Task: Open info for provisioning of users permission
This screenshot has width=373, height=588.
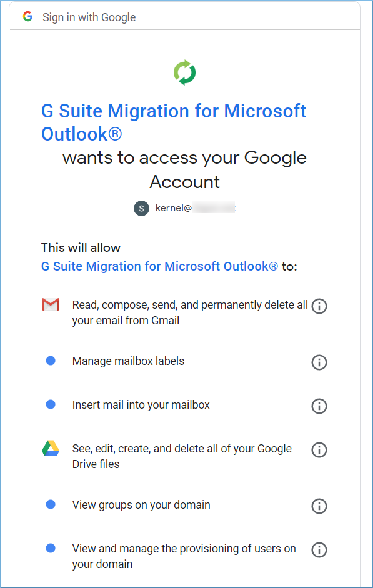Action: tap(319, 550)
